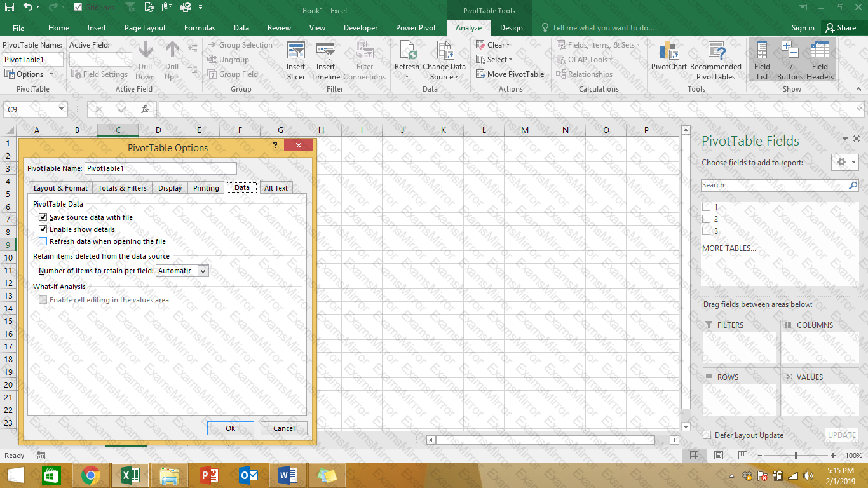868x488 pixels.
Task: Click the PivotTable Name field in the dialog
Action: coord(160,168)
